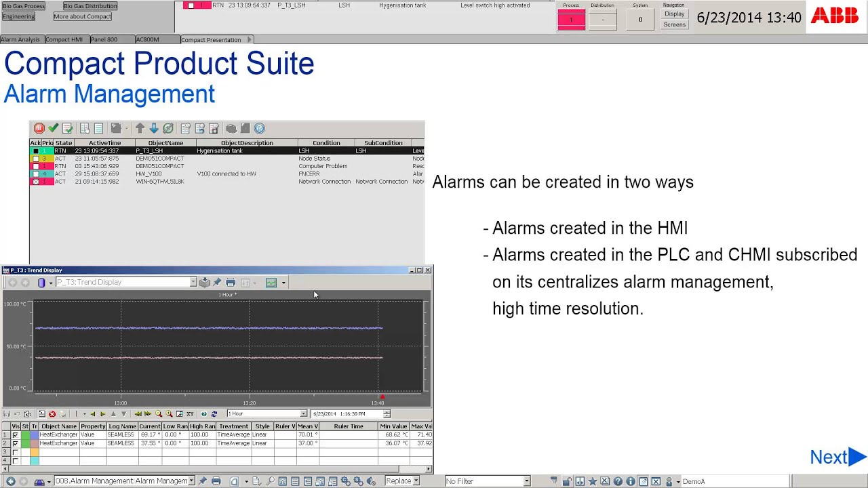868x488 pixels.
Task: Toggle the XY plot icon in the trend toolbar
Action: [190, 414]
